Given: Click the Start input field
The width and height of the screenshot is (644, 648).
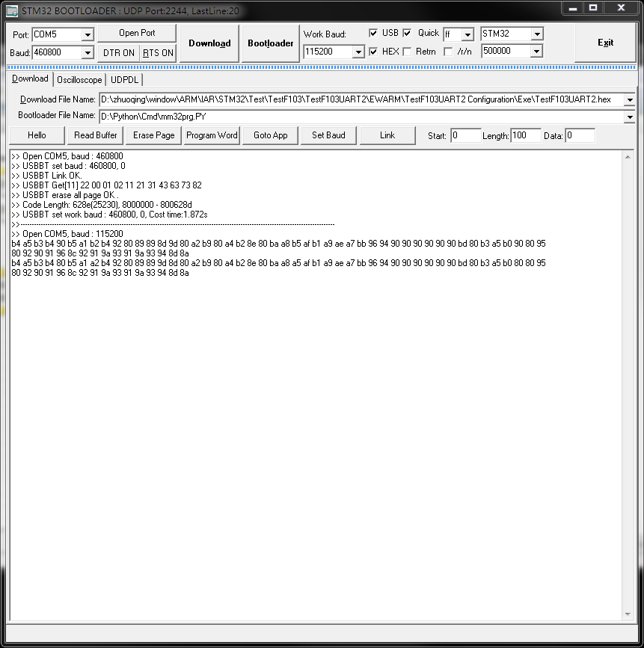Looking at the screenshot, I should (x=466, y=135).
